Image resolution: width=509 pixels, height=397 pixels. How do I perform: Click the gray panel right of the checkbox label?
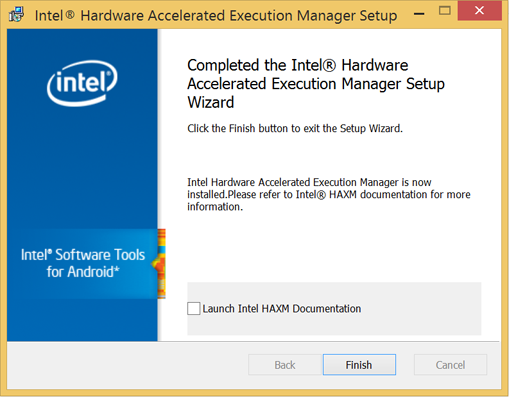(x=421, y=309)
